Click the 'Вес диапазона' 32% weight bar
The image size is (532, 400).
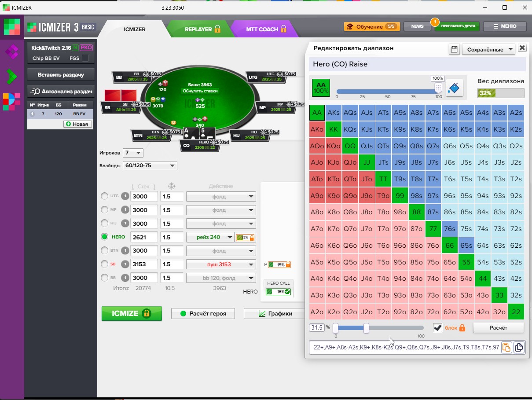tap(501, 93)
